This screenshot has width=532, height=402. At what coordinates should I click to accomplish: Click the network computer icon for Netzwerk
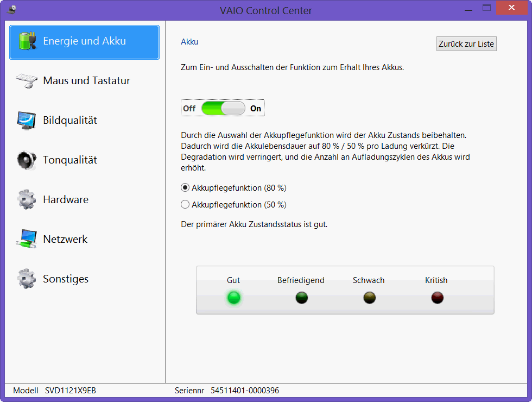(26, 239)
